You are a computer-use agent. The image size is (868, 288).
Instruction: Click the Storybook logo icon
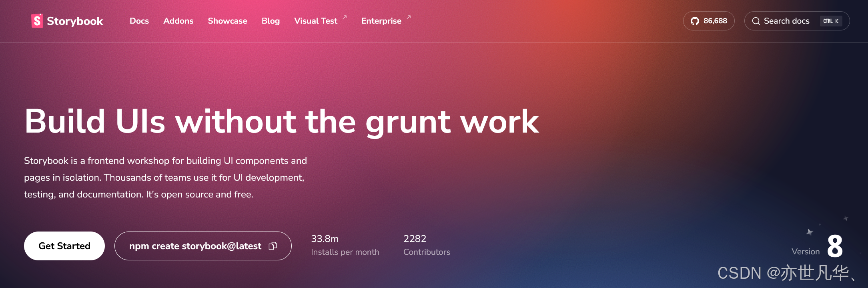coord(37,21)
